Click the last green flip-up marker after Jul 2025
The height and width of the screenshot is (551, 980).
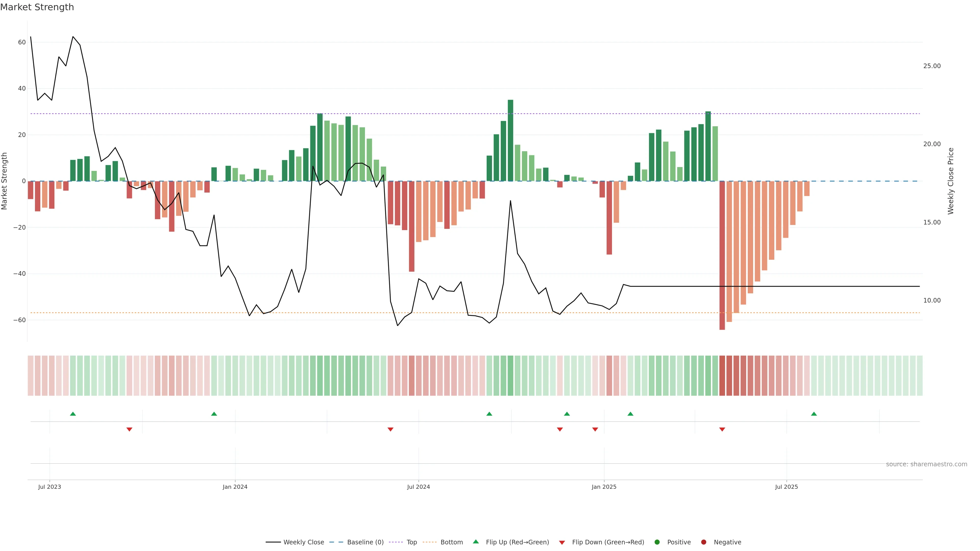814,414
